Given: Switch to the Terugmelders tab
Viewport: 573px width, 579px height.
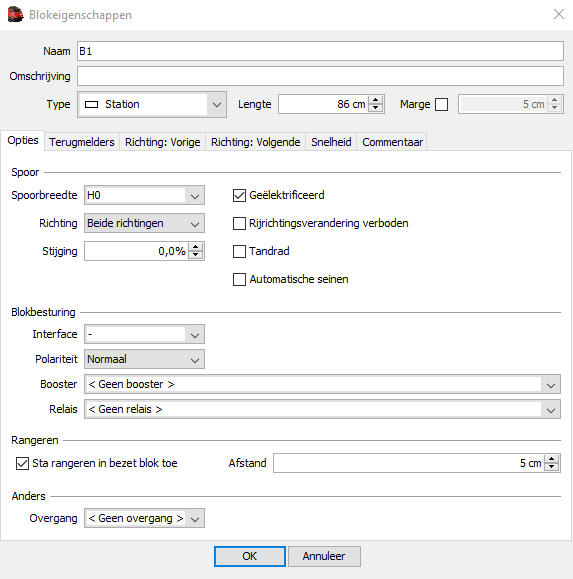Looking at the screenshot, I should 82,142.
